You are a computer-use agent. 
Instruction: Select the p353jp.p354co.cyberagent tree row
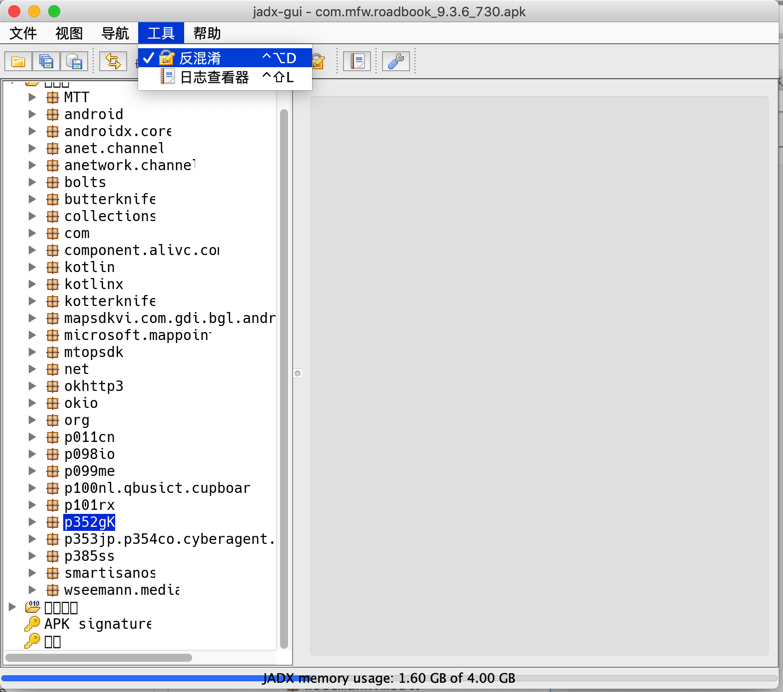tap(170, 539)
